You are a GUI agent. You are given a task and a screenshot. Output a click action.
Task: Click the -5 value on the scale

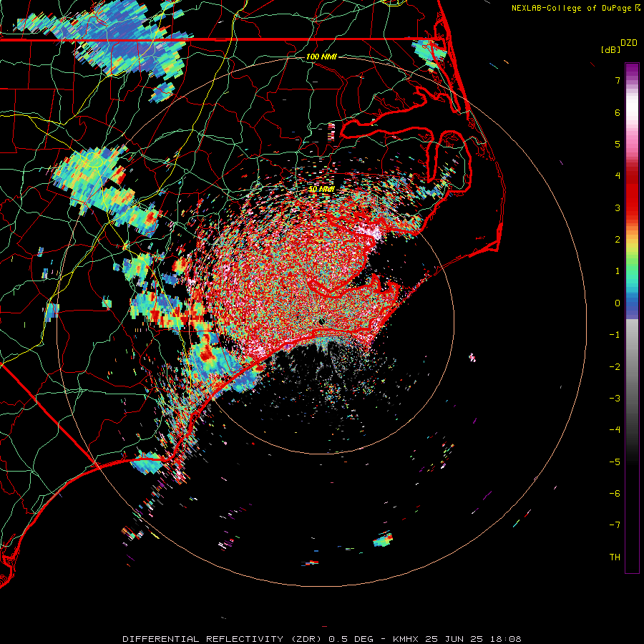click(x=615, y=462)
